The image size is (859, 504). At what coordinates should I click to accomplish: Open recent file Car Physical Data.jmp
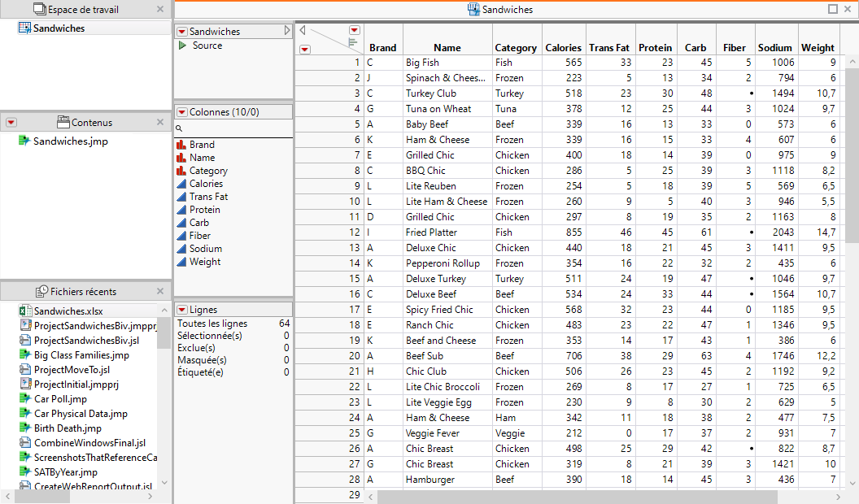pyautogui.click(x=81, y=414)
